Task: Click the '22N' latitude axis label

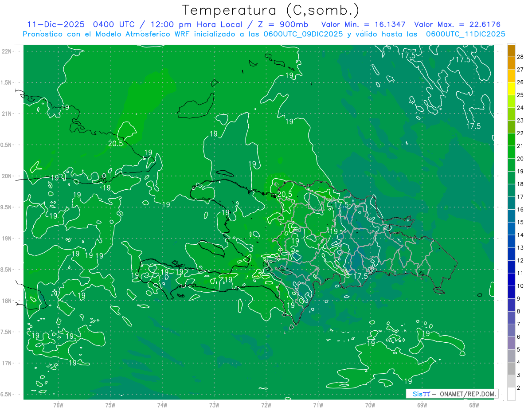Action: [x=7, y=51]
